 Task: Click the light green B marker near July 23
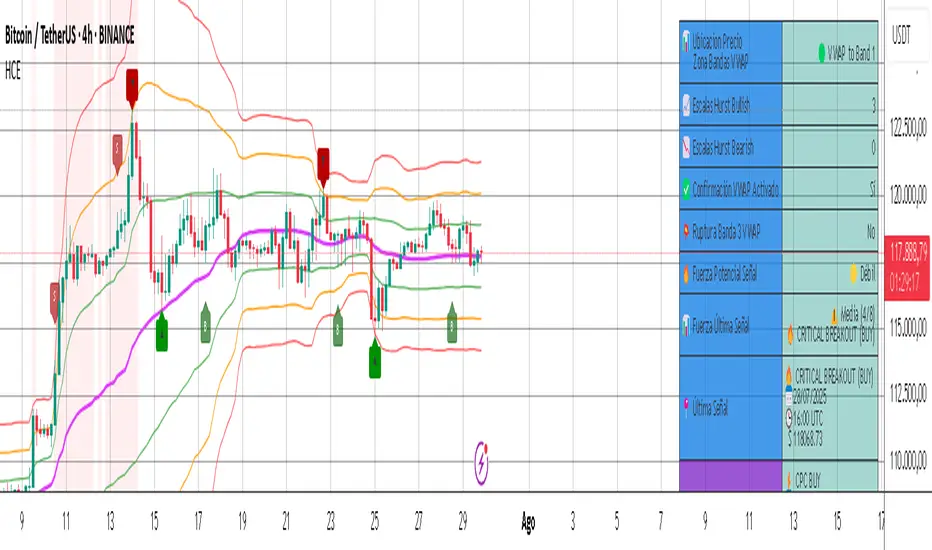(x=338, y=326)
